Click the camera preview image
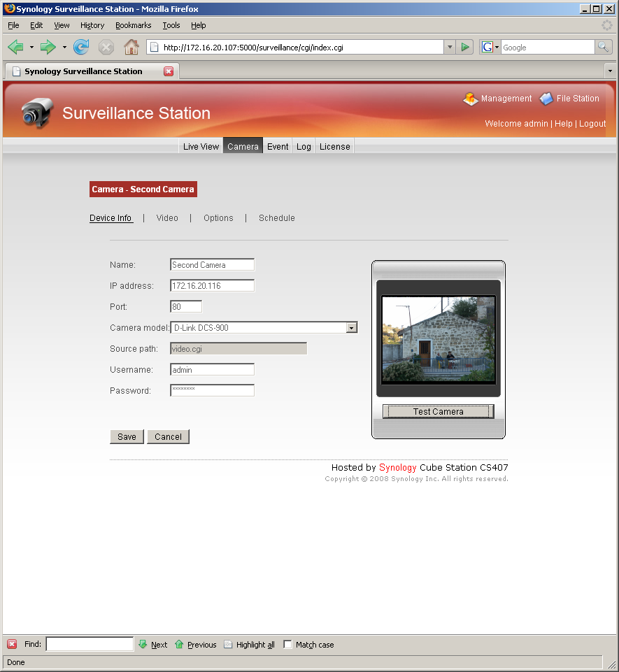The width and height of the screenshot is (619, 672). tap(438, 339)
